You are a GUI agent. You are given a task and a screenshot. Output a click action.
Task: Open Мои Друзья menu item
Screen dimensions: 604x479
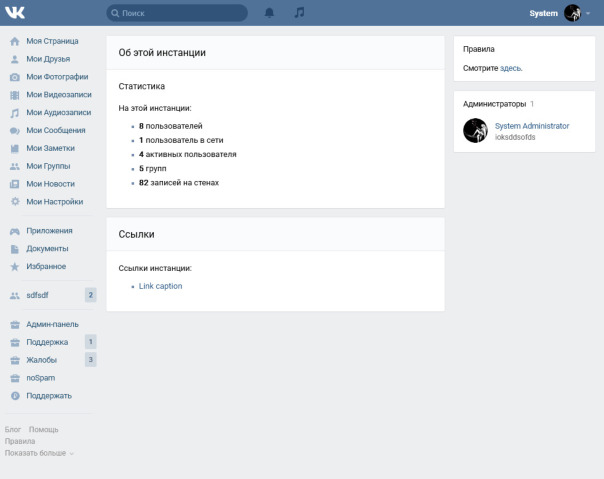point(48,59)
